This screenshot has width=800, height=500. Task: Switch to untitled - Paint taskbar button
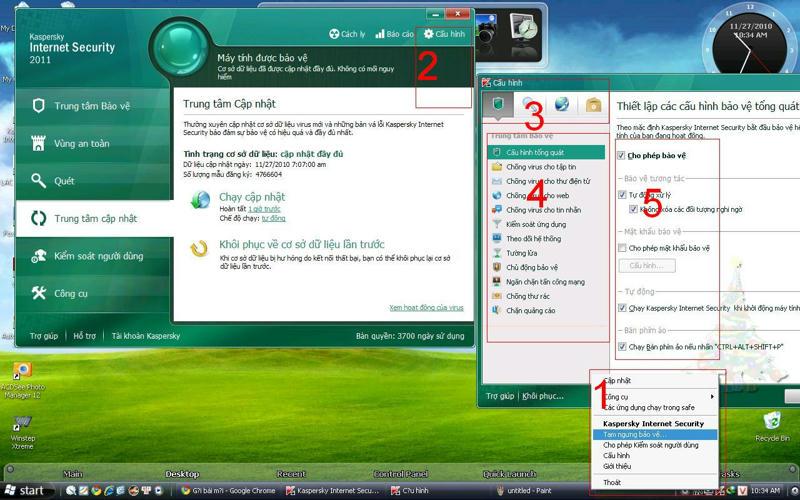(x=524, y=491)
